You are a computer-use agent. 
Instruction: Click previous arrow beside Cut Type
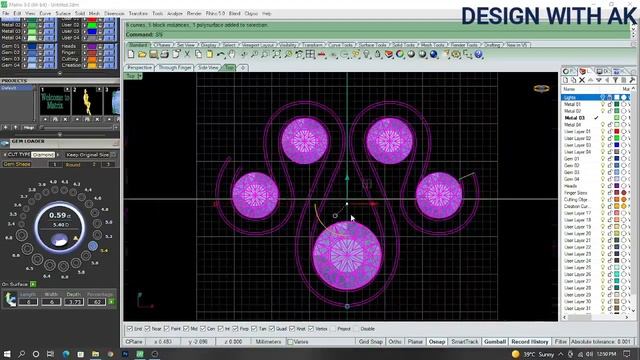[5, 155]
